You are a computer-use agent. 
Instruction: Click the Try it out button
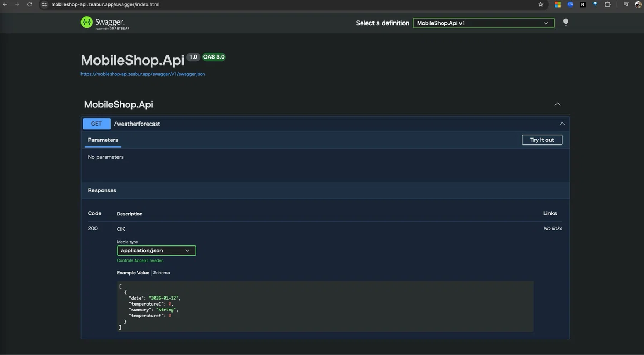[x=542, y=140]
